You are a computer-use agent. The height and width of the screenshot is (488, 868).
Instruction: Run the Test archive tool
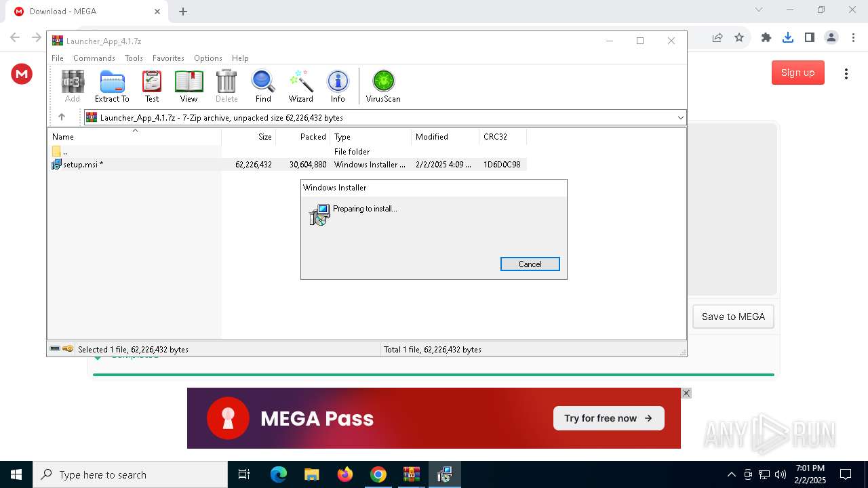coord(152,86)
